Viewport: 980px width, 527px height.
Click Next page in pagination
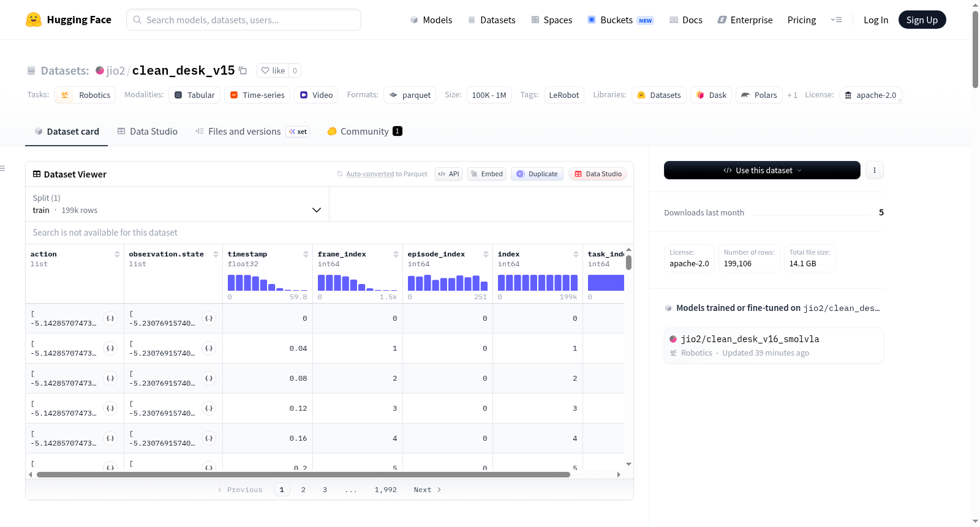coord(428,490)
